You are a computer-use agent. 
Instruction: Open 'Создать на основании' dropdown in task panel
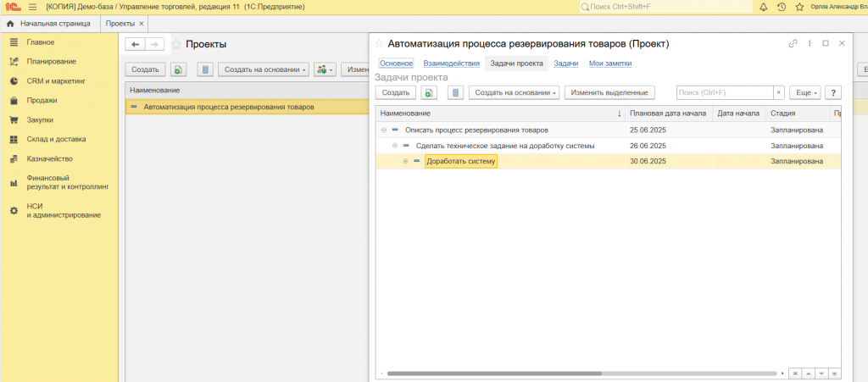click(x=515, y=92)
